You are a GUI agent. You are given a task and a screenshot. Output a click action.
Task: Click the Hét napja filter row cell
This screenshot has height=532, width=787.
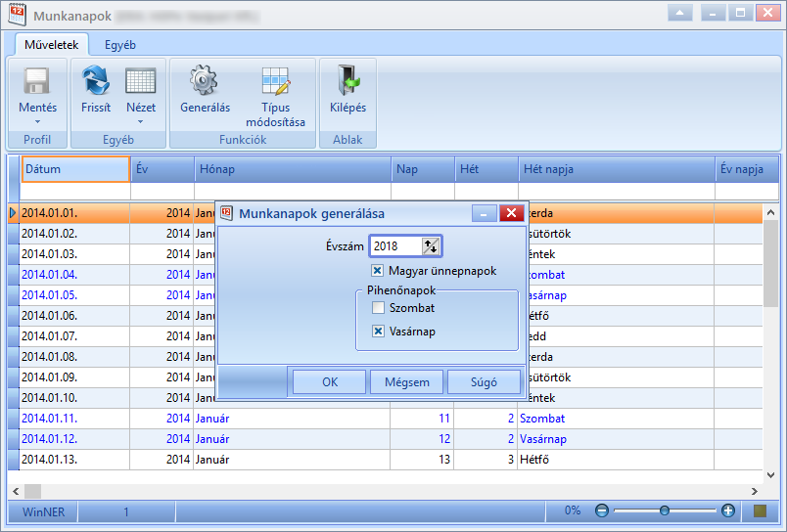coord(617,191)
